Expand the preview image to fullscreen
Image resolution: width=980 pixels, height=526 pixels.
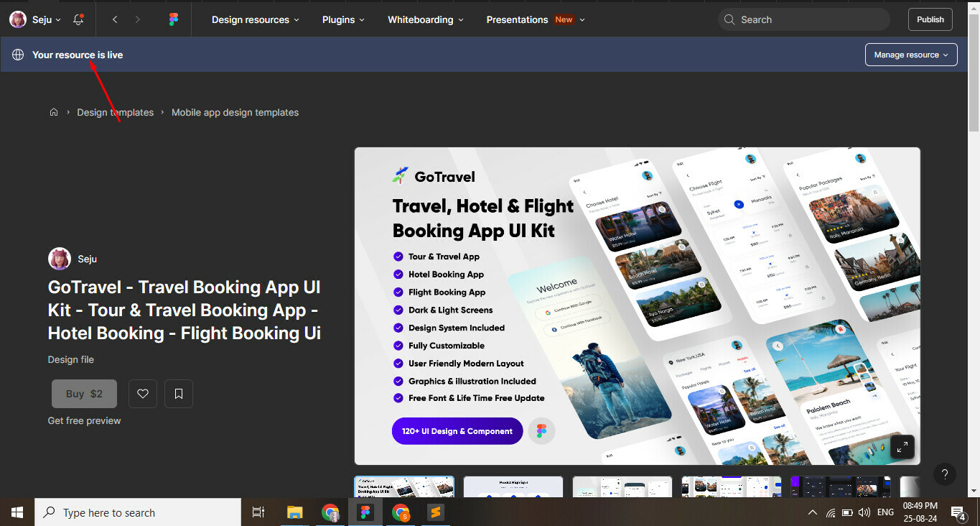902,447
